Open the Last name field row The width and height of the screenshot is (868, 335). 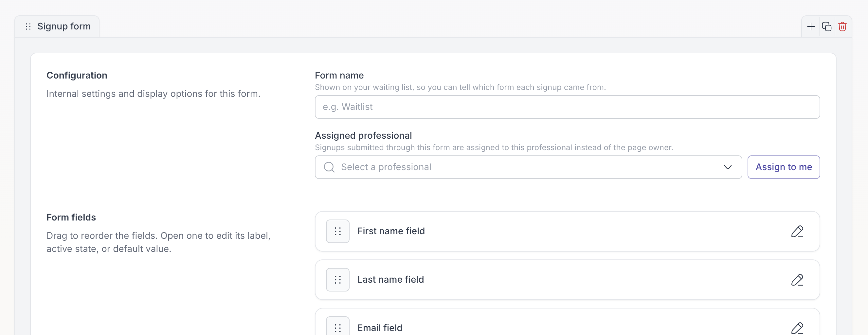pos(568,280)
